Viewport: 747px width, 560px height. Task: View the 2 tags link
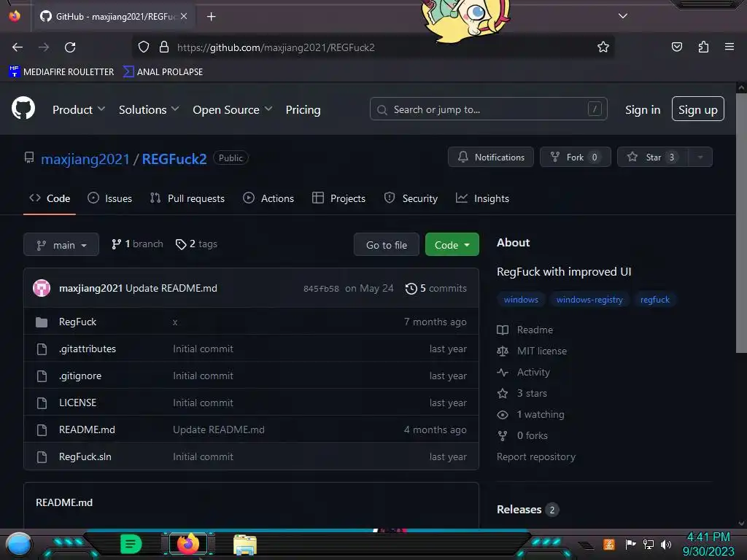pos(196,244)
